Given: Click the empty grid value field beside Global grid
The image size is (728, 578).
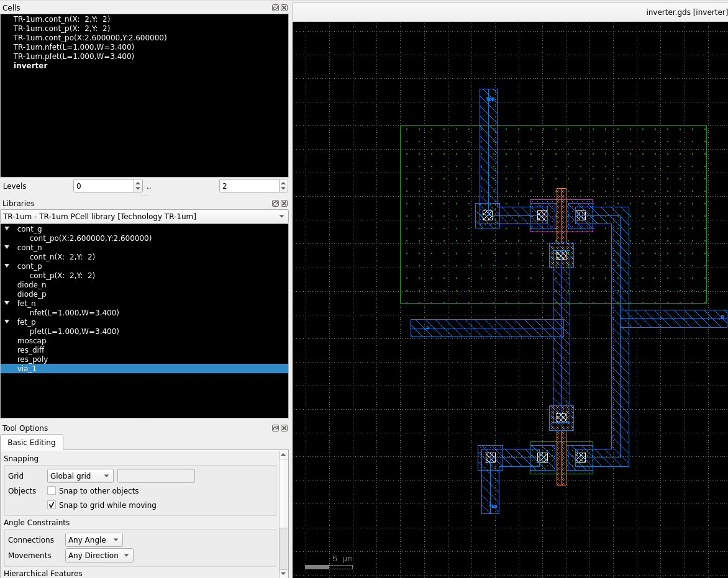Looking at the screenshot, I should tap(156, 476).
